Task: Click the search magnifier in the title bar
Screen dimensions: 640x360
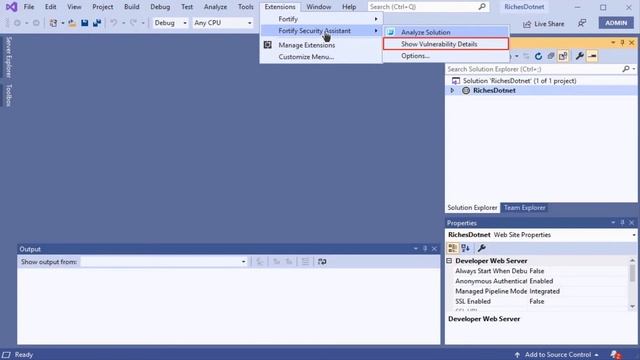Action: coord(482,7)
